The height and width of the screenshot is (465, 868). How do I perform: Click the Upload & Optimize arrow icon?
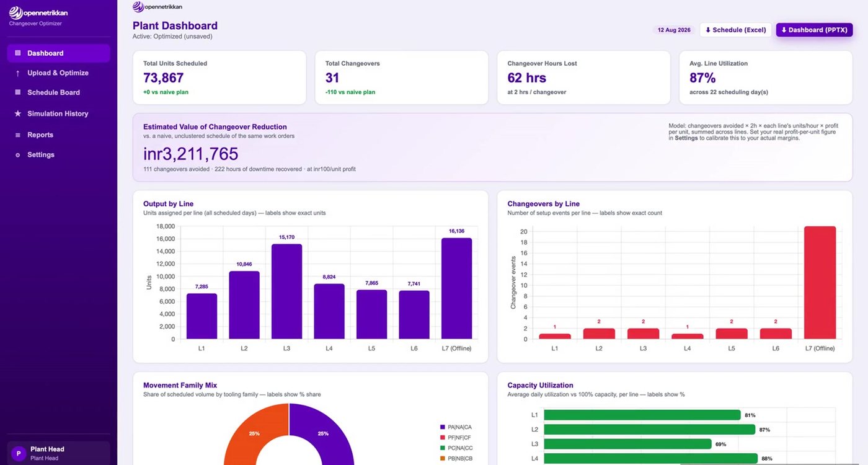click(17, 73)
